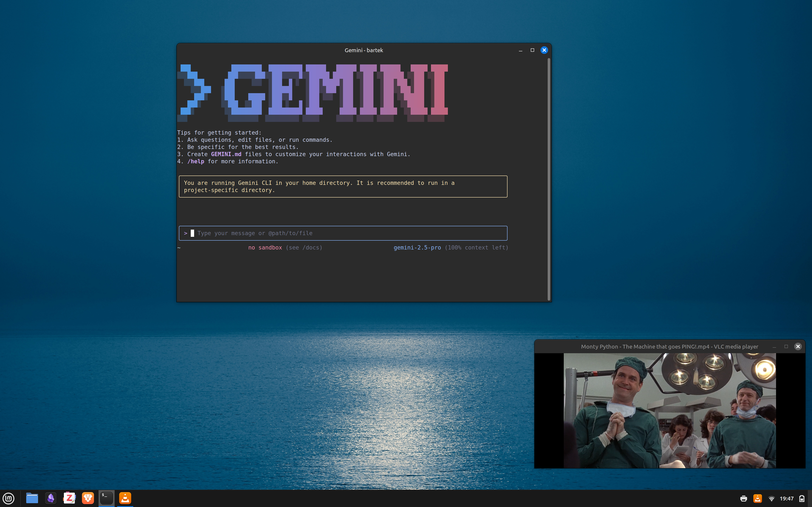This screenshot has height=507, width=812.
Task: Minimize the Gemini terminal window
Action: pyautogui.click(x=520, y=50)
